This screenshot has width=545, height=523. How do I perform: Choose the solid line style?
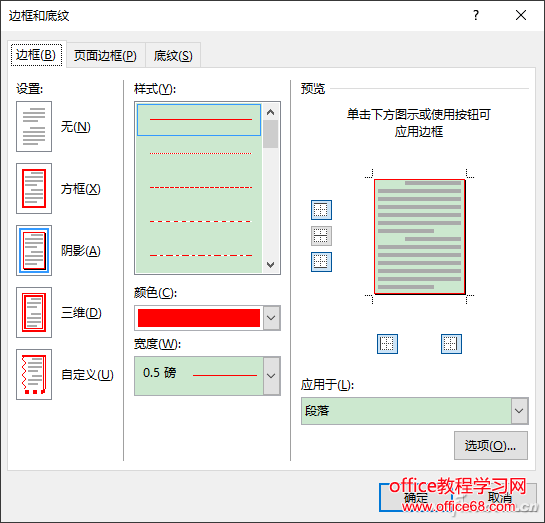tap(199, 120)
